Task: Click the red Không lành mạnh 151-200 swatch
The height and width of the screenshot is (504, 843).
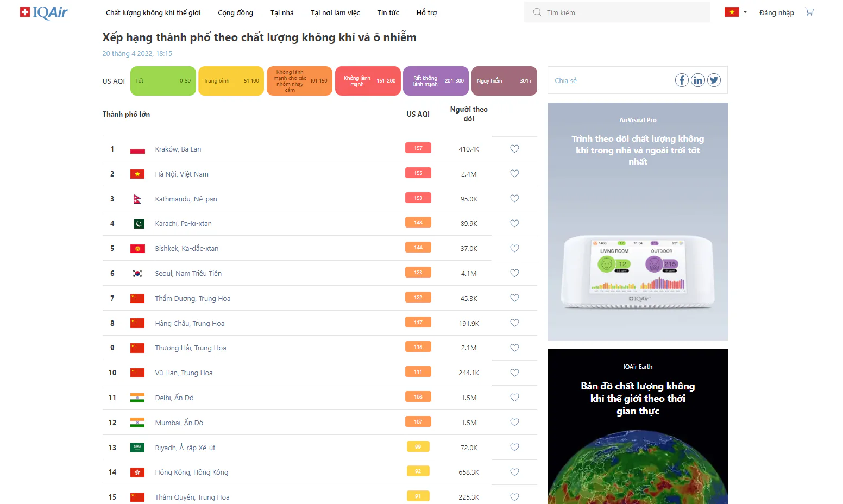Action: click(368, 81)
